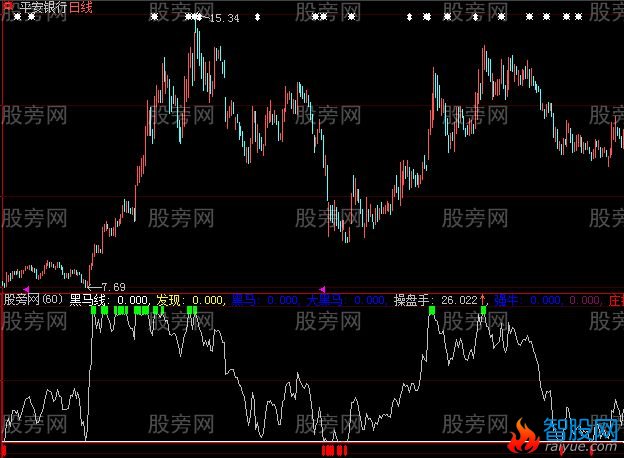
Task: Click the magenta triangle marker left of 7.69
Action: tap(26, 288)
